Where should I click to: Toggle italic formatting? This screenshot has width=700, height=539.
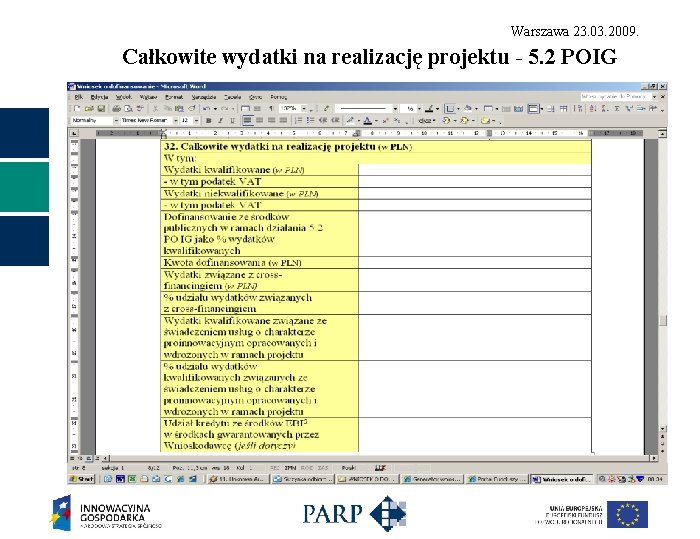pos(220,120)
